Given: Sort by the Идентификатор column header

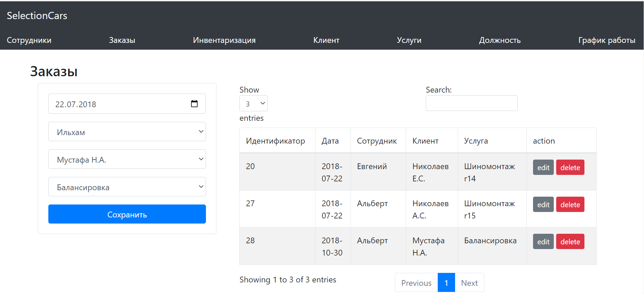Looking at the screenshot, I should (277, 141).
